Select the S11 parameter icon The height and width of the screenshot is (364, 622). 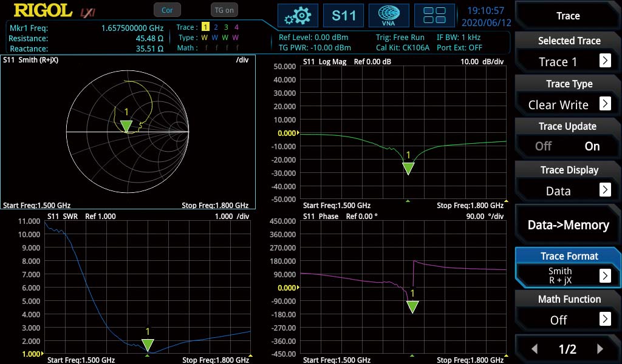(x=344, y=16)
